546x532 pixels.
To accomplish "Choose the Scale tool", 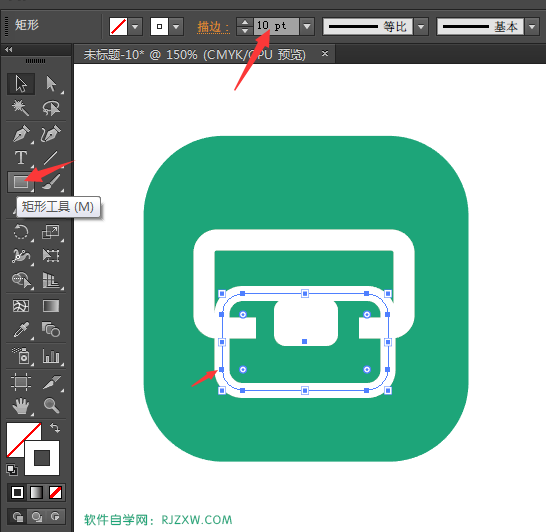I will click(x=51, y=232).
